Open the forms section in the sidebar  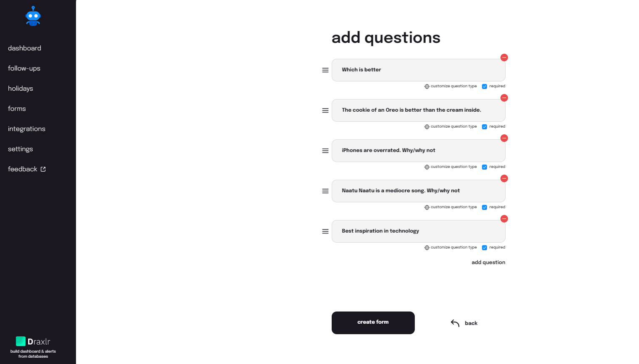[17, 108]
